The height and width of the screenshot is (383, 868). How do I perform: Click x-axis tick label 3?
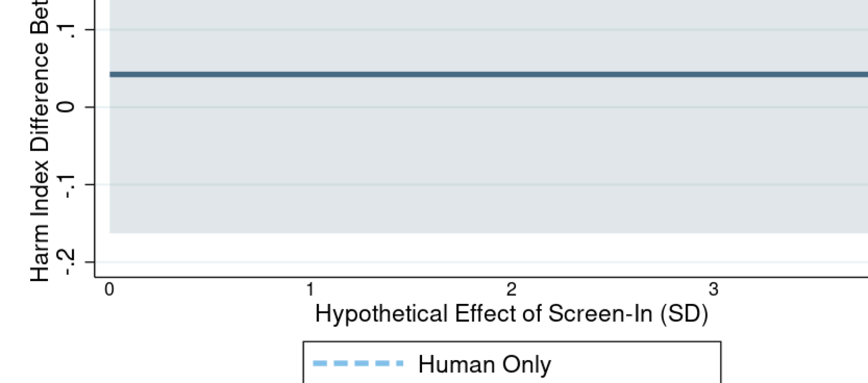point(713,289)
